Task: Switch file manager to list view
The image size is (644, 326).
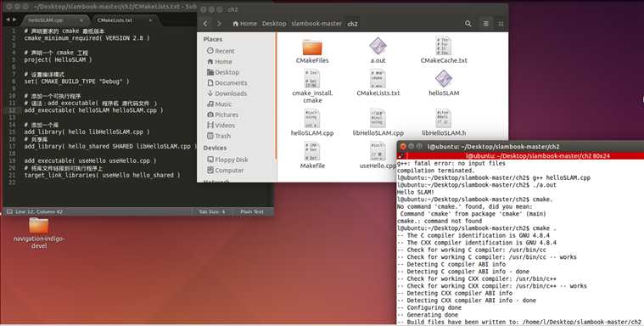Action: pyautogui.click(x=486, y=24)
